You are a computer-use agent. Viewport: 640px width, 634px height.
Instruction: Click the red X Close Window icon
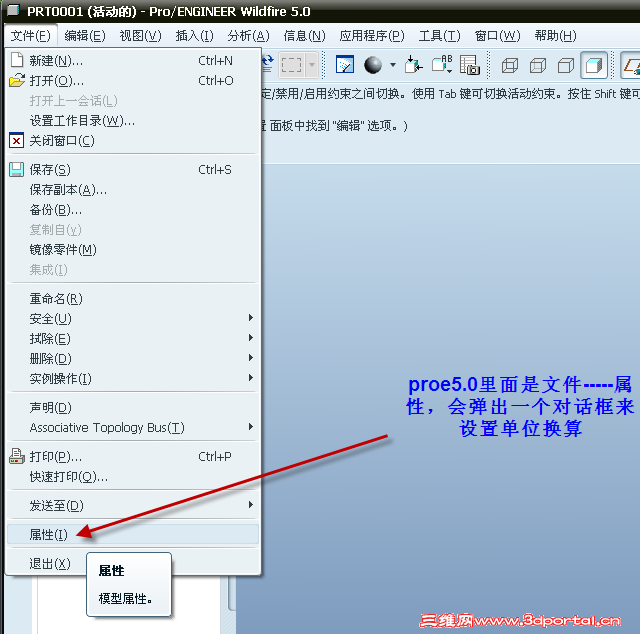pyautogui.click(x=16, y=141)
